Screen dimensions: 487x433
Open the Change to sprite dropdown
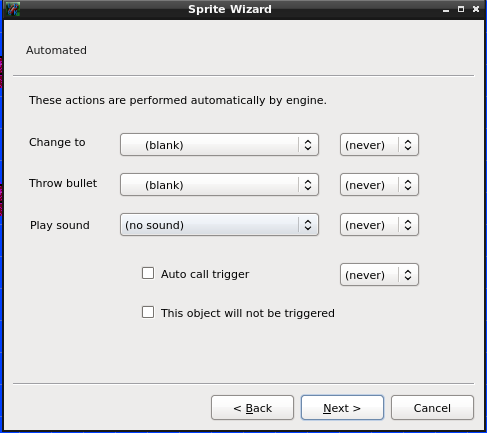click(219, 145)
